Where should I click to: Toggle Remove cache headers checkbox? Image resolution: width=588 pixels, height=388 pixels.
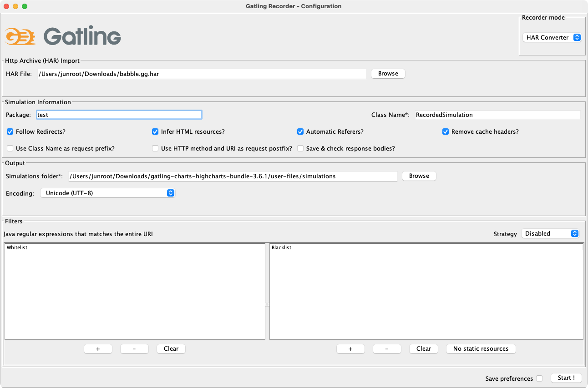point(446,132)
